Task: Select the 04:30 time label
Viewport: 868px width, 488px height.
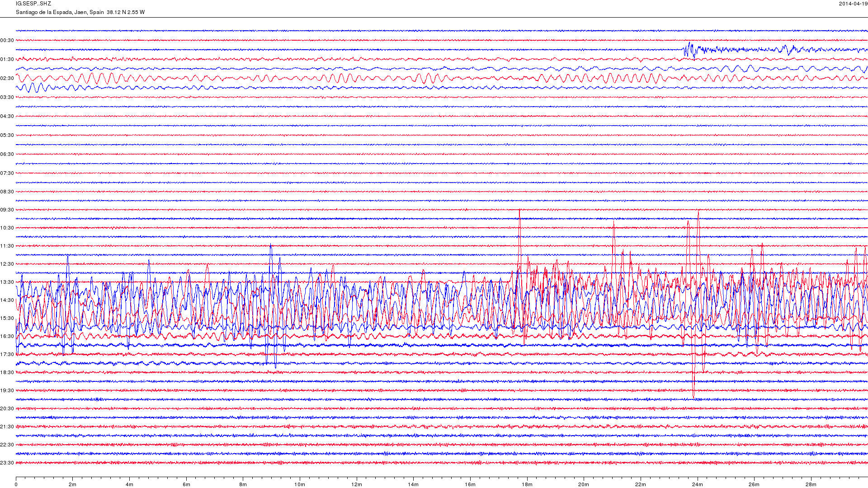Action: [7, 117]
